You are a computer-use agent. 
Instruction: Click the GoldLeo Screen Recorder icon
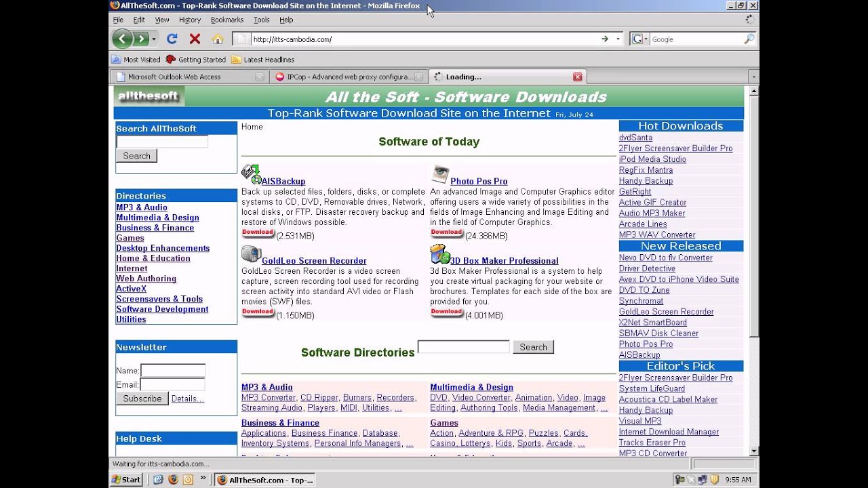(251, 254)
